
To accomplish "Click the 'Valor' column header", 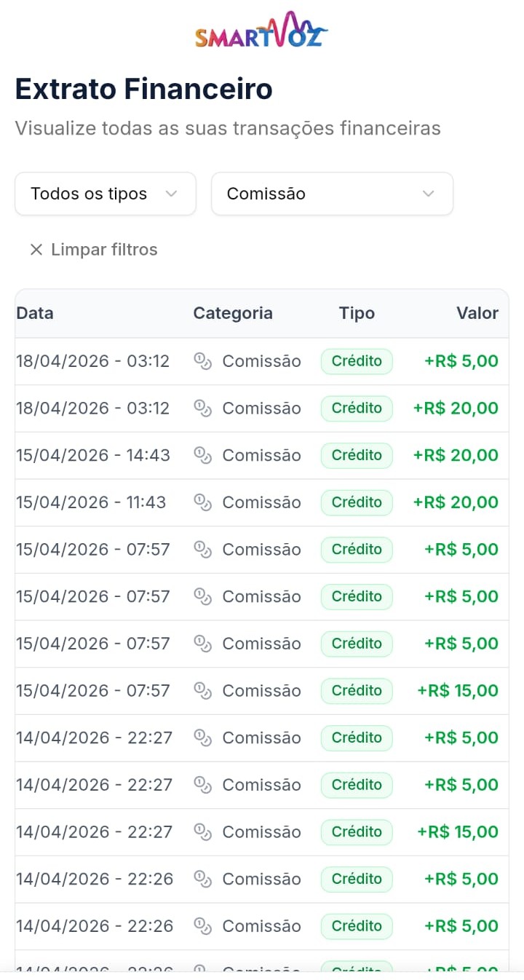I will tap(477, 313).
